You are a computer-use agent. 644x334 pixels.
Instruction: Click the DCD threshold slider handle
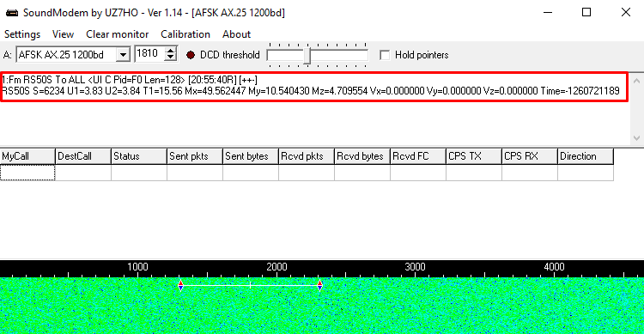pos(307,56)
